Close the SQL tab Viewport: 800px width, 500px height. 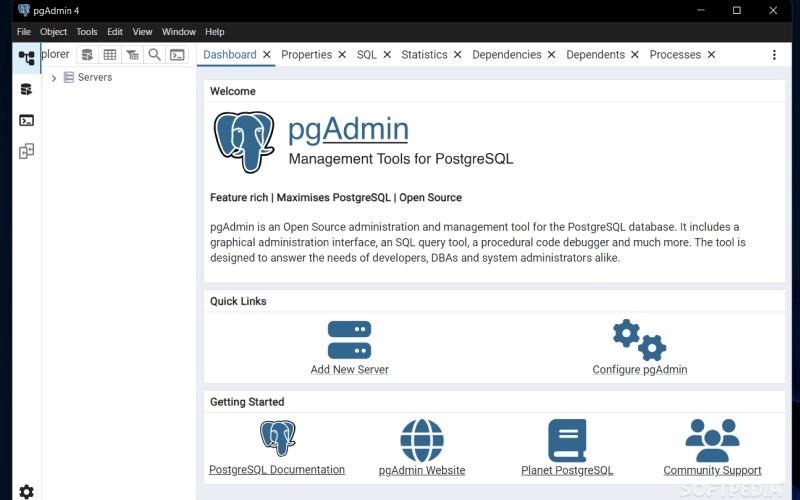(x=387, y=55)
